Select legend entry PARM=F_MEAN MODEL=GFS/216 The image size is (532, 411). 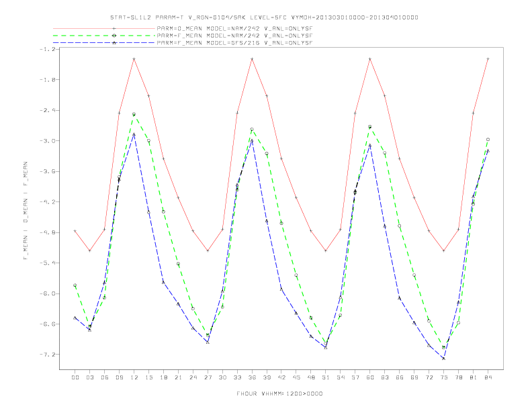234,43
